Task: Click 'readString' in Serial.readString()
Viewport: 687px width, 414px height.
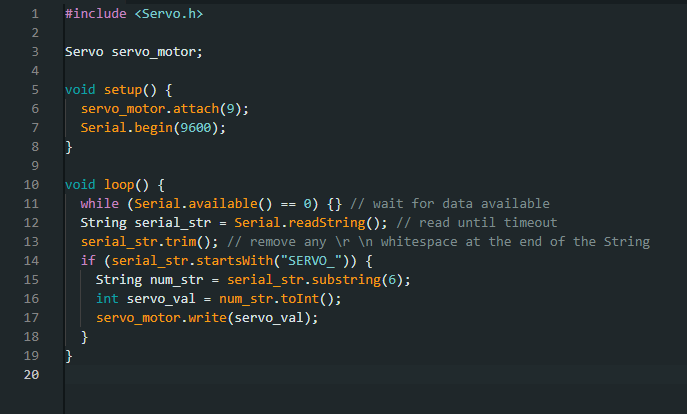Action: 327,223
